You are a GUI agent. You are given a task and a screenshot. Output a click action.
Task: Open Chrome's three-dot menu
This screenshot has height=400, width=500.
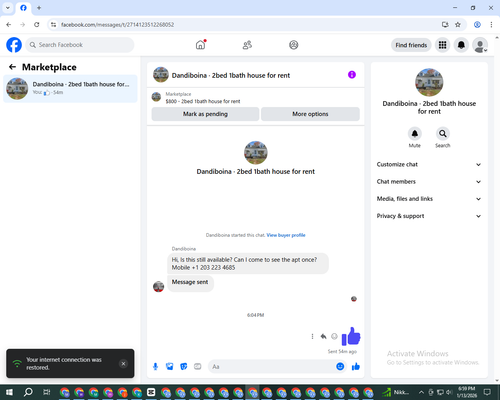tap(491, 25)
